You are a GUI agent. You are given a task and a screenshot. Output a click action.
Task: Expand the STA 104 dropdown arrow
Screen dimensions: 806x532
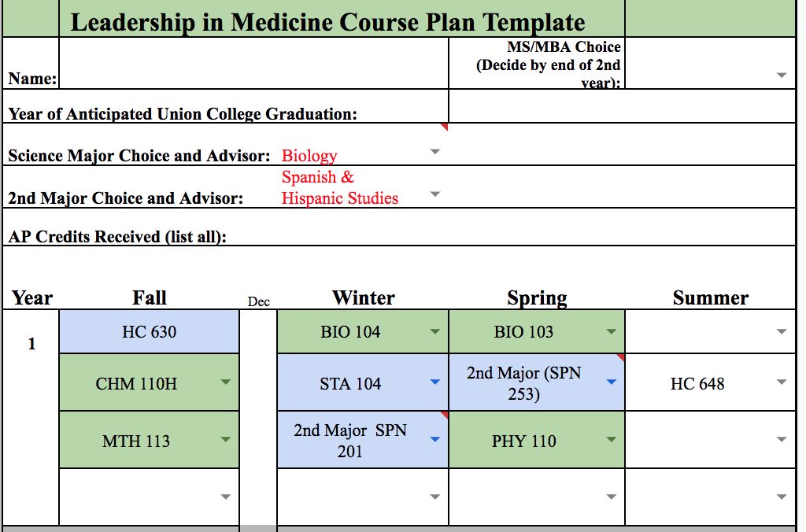click(435, 383)
